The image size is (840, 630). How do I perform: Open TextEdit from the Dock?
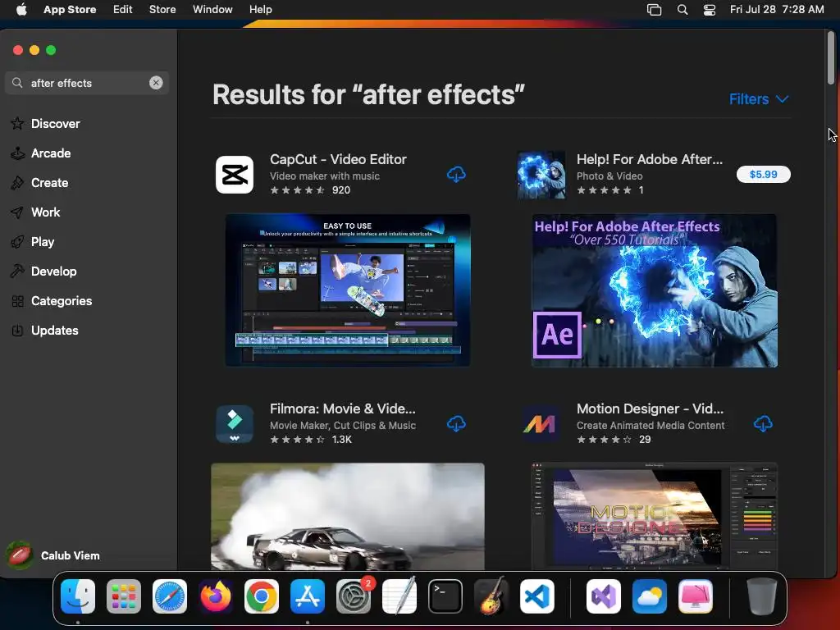pyautogui.click(x=399, y=596)
